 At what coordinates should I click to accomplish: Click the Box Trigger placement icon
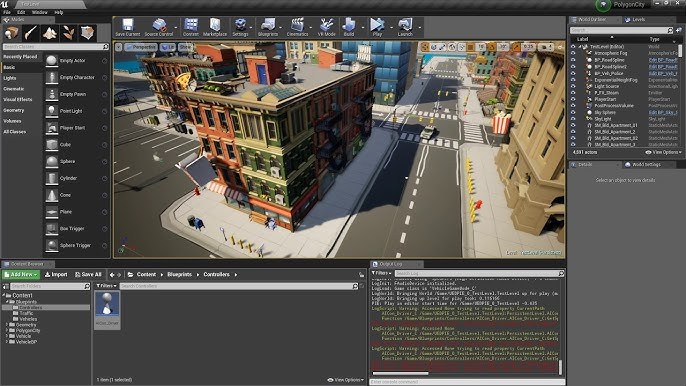pyautogui.click(x=52, y=228)
